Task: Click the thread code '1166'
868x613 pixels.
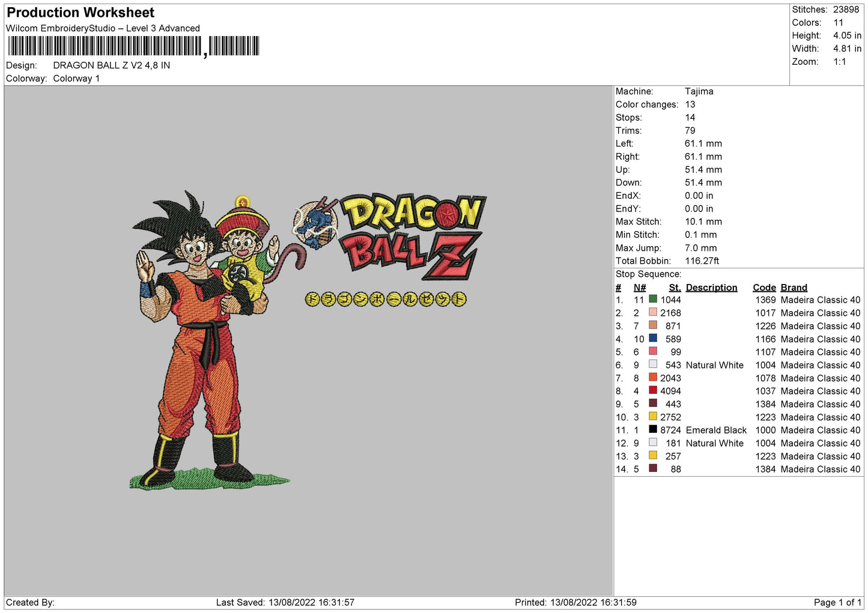Action: [766, 339]
